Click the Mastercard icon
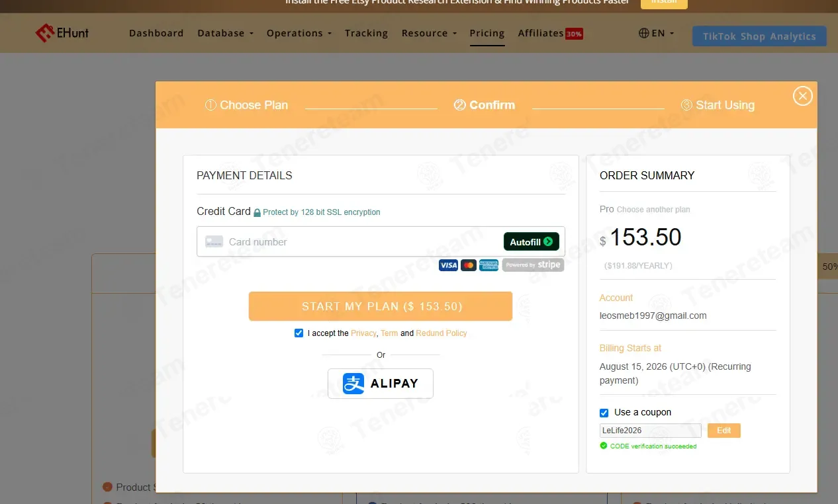 pos(469,265)
